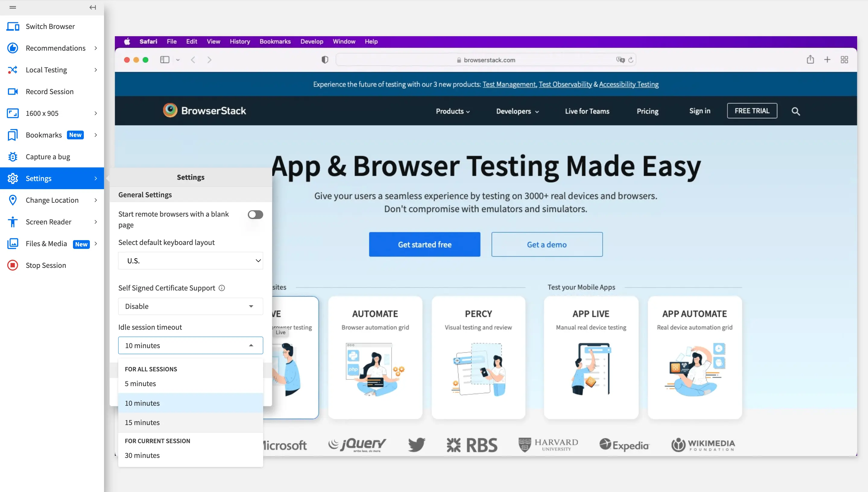Select 15 minutes idle timeout option
This screenshot has height=492, width=868.
[x=142, y=422]
